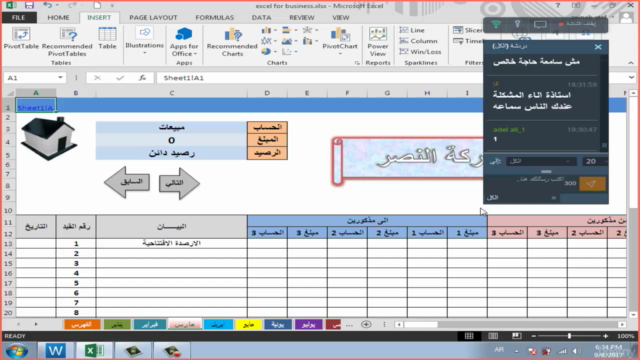640x360 pixels.
Task: Click the السابق previous arrow button
Action: [x=127, y=182]
